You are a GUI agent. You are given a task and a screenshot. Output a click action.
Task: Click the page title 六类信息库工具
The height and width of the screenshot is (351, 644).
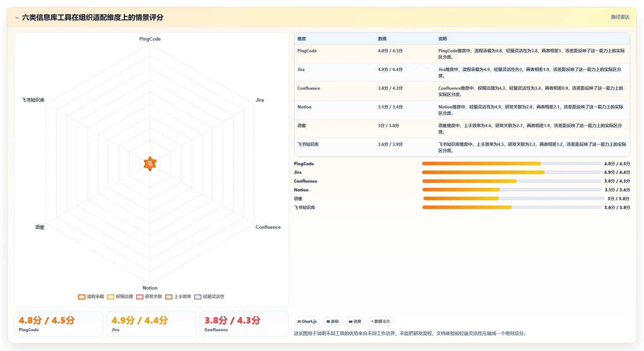tap(93, 17)
